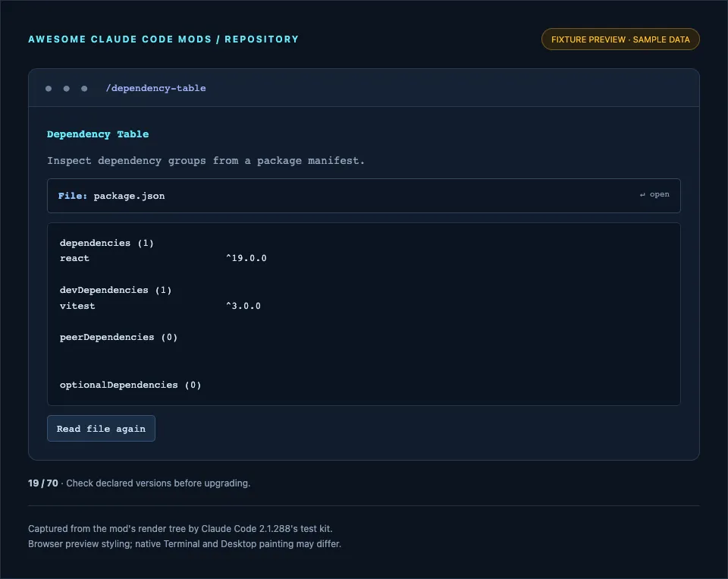Click the description about inspecting dependency groups

pyautogui.click(x=206, y=161)
